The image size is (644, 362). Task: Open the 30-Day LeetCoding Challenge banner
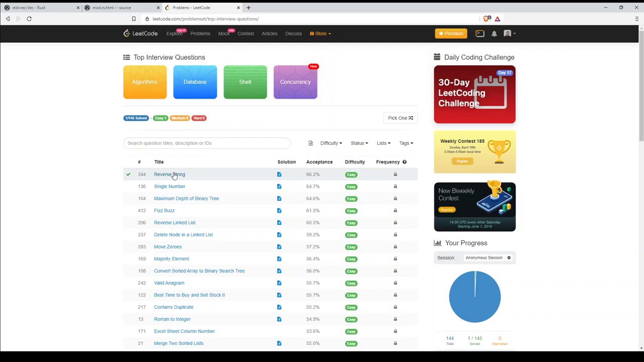point(474,95)
